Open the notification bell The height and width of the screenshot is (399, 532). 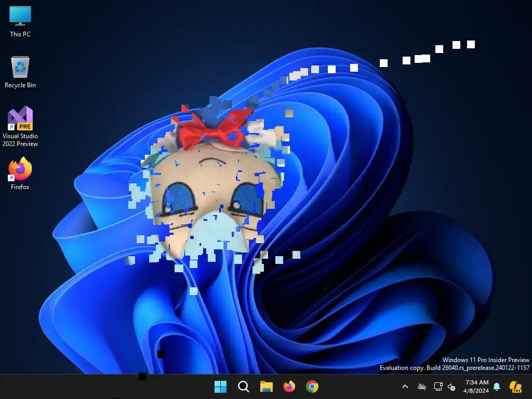(497, 387)
